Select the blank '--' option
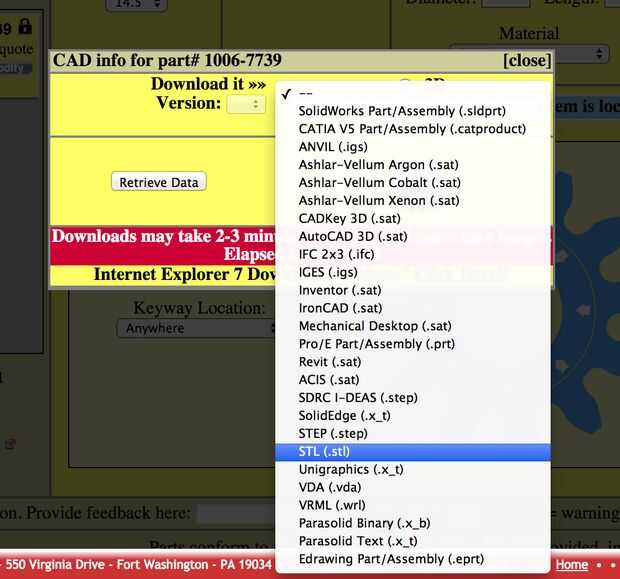The image size is (620, 579). pyautogui.click(x=412, y=93)
